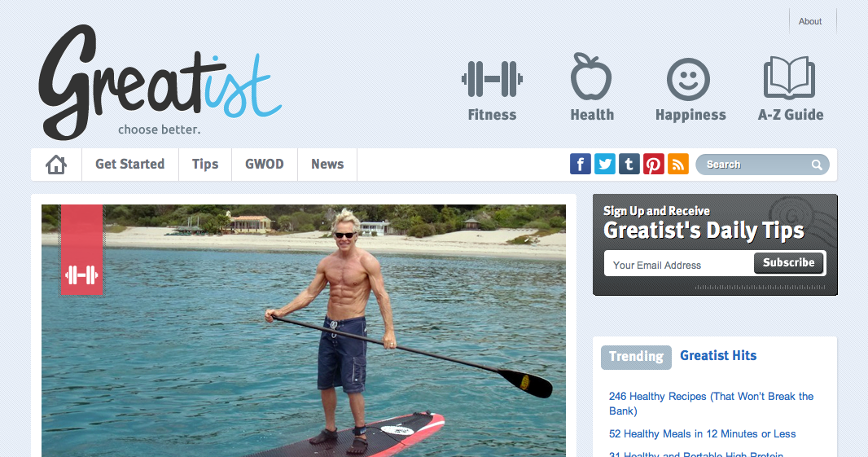The width and height of the screenshot is (868, 457).
Task: Select the Trending tab
Action: (636, 358)
